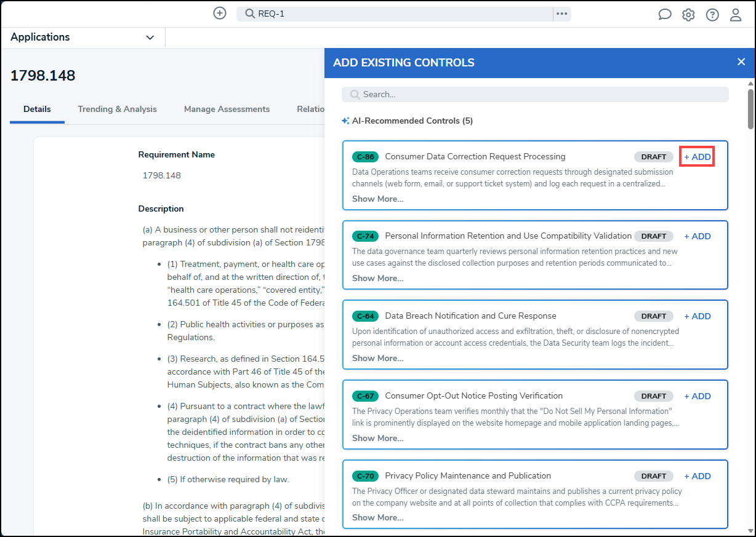Viewport: 756px width, 537px height.
Task: Switch to the Manage Assessments tab
Action: click(227, 109)
